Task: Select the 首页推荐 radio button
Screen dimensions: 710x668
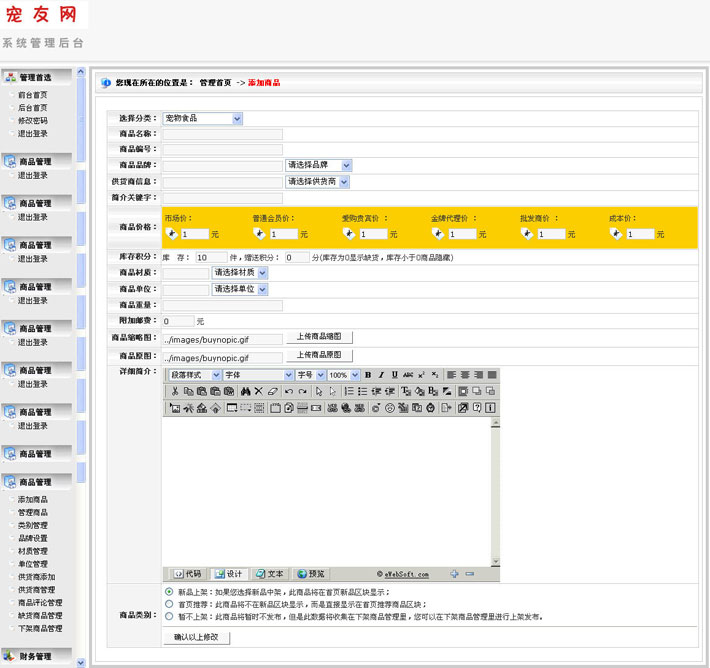Action: click(169, 604)
